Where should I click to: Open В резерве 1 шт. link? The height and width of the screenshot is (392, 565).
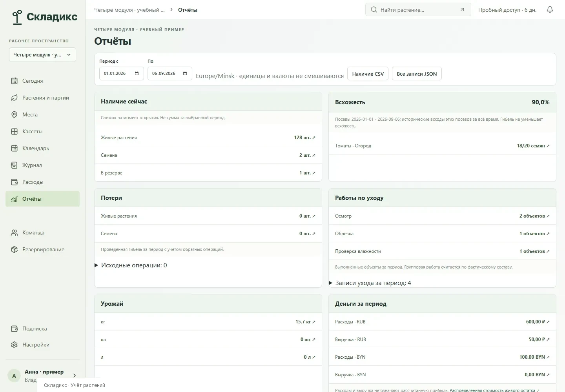coord(307,173)
